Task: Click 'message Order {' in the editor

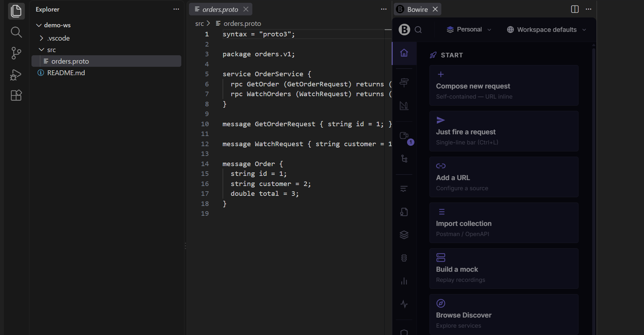Action: [253, 164]
